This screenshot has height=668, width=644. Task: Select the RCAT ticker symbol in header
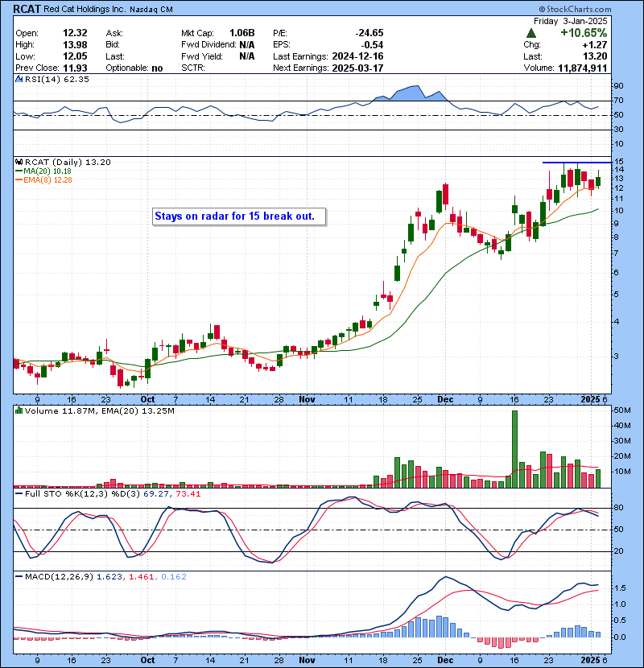point(27,9)
